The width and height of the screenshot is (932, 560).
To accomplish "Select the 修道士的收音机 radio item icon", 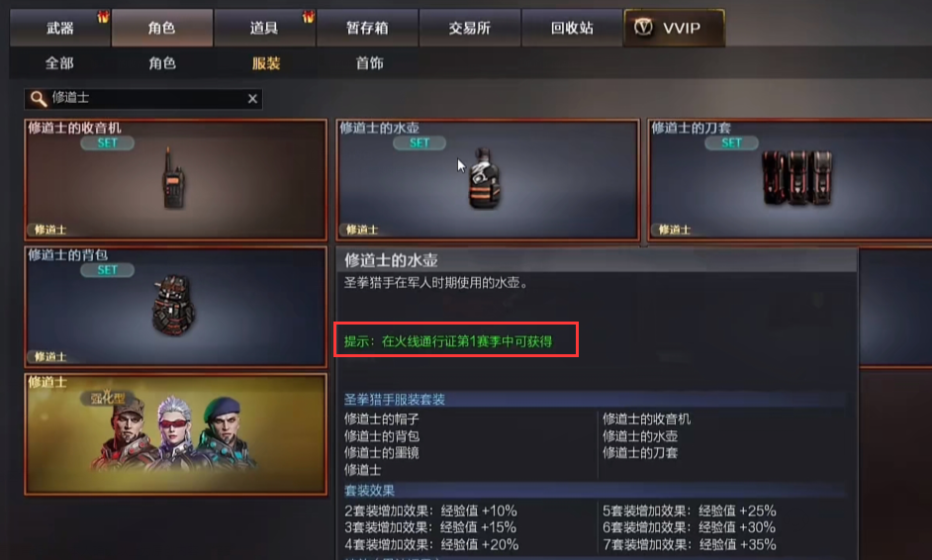I will click(x=173, y=178).
